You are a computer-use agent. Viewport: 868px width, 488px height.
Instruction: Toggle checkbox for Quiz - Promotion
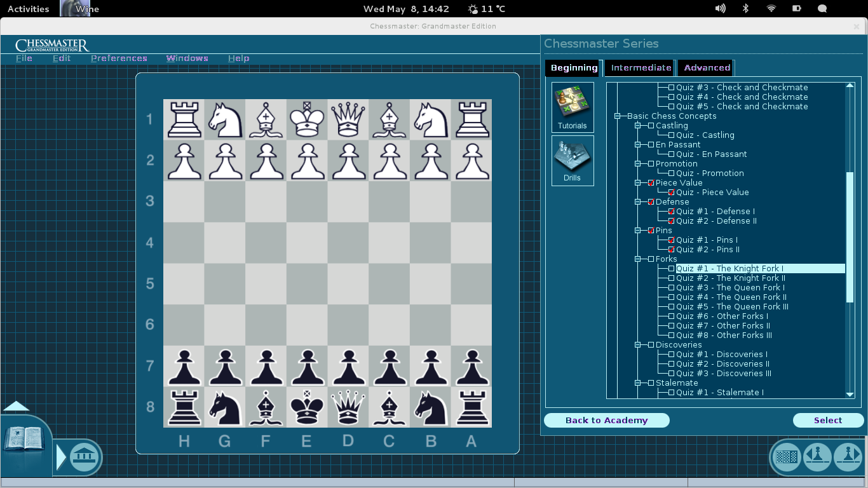(x=671, y=173)
